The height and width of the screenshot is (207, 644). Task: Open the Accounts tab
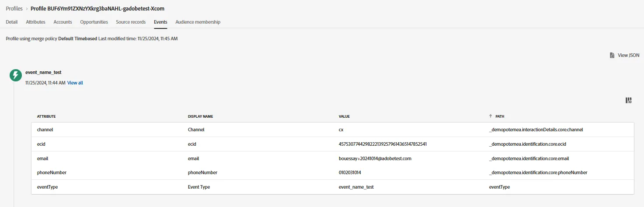pyautogui.click(x=63, y=22)
